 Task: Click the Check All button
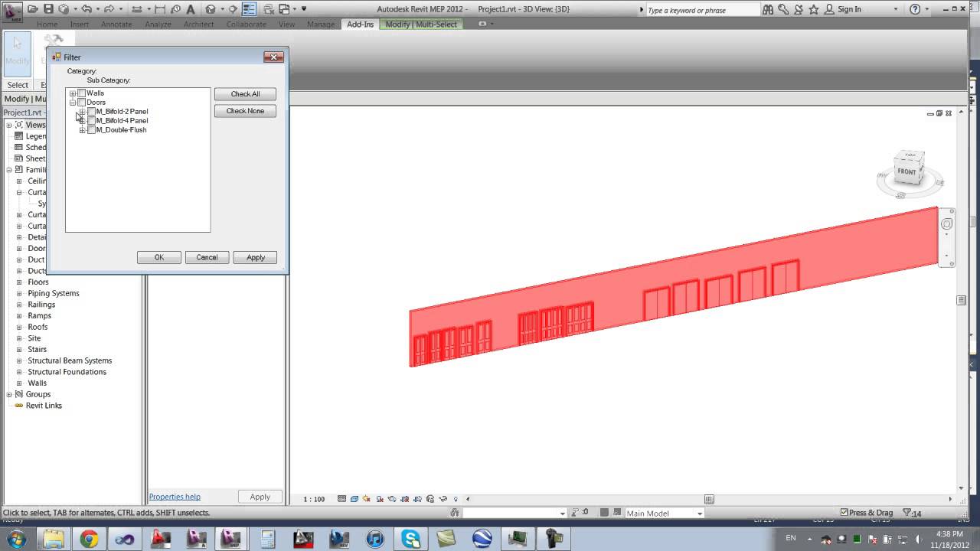245,94
